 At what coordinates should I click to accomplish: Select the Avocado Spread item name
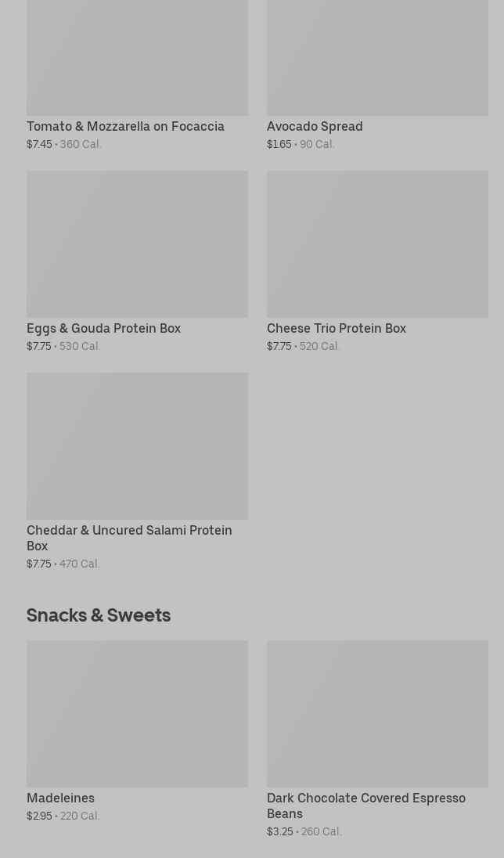pyautogui.click(x=315, y=127)
